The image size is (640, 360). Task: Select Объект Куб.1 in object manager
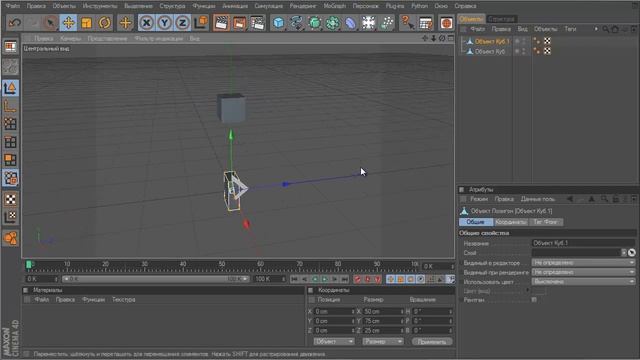click(492, 41)
